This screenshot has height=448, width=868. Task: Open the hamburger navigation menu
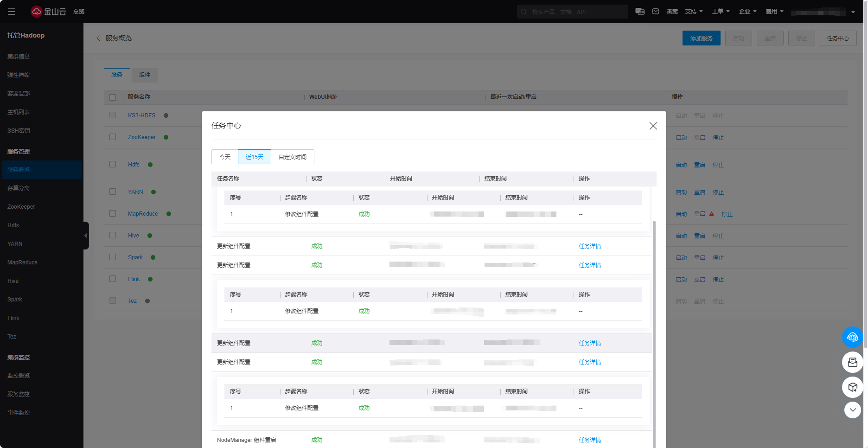(12, 12)
